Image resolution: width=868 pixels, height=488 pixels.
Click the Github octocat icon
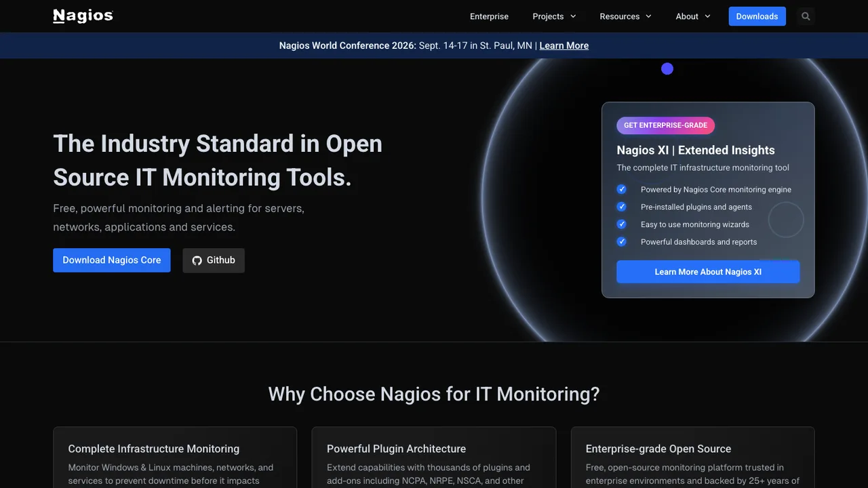tap(197, 260)
